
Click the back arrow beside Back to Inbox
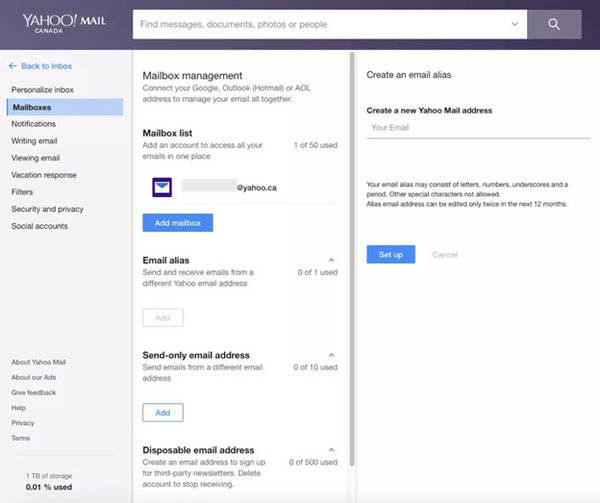click(13, 66)
